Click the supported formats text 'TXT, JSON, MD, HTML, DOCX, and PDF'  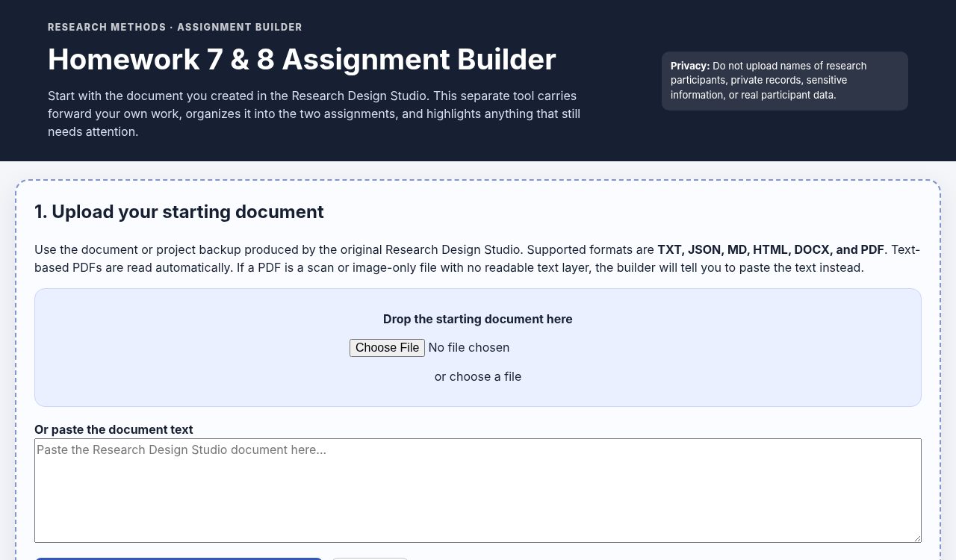771,249
